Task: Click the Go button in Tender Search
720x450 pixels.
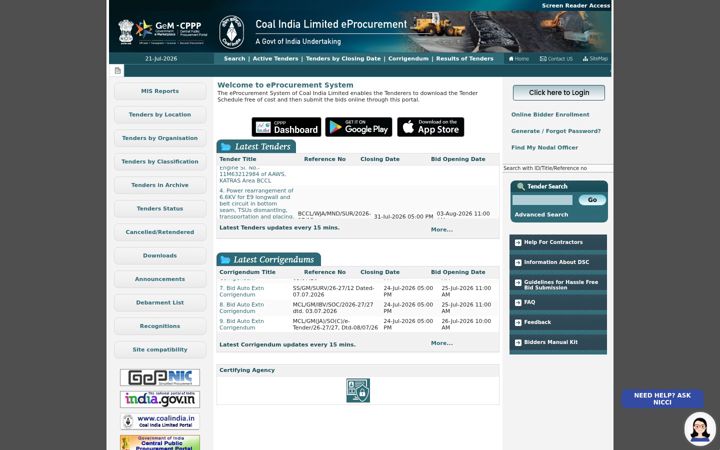Action: 592,200
